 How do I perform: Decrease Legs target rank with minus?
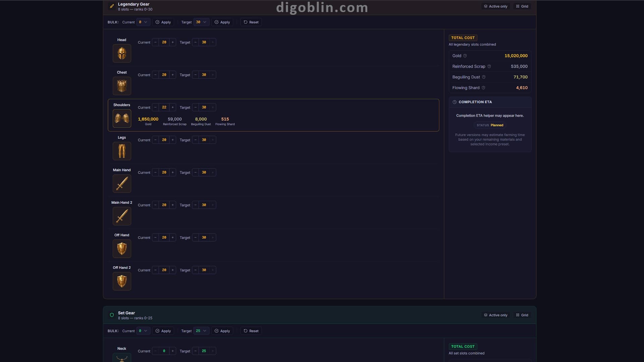pyautogui.click(x=196, y=140)
